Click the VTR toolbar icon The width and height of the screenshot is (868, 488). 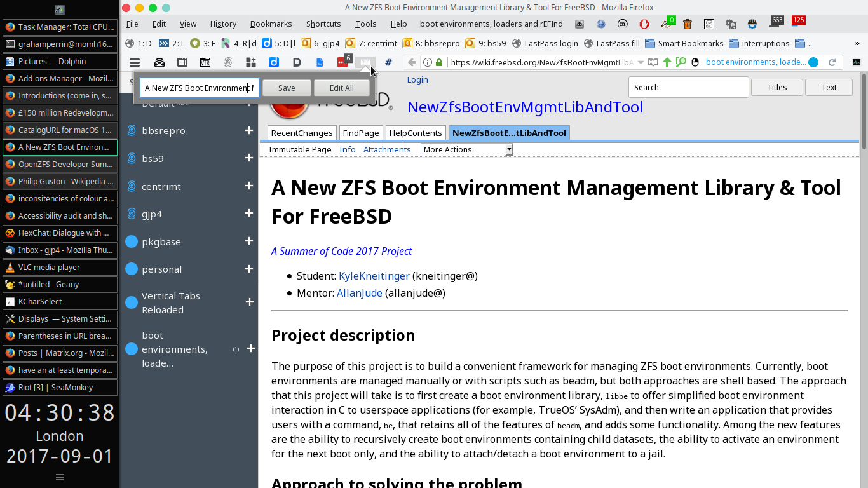click(x=205, y=62)
